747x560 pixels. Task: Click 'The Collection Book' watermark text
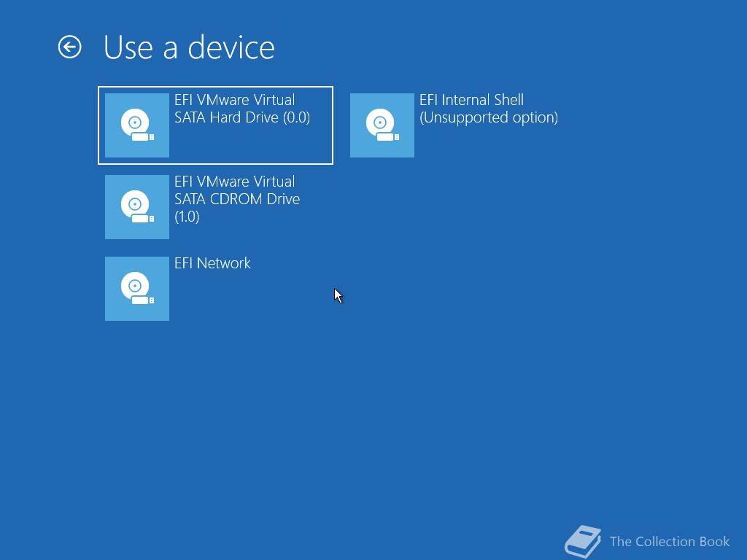[670, 542]
